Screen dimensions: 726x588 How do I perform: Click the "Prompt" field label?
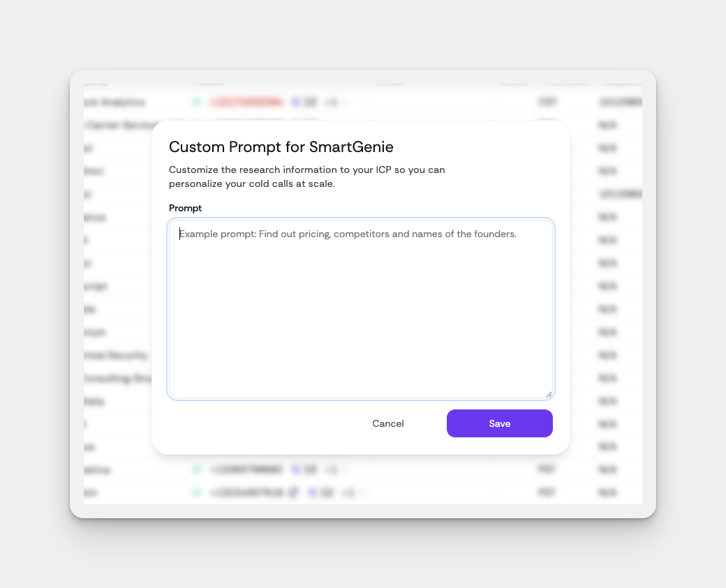(x=185, y=208)
